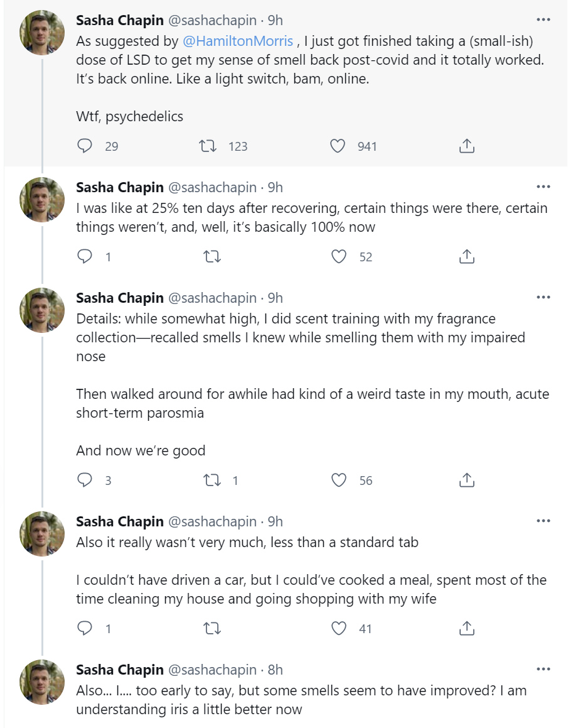The height and width of the screenshot is (728, 568).
Task: Open more options on first tweet
Action: click(543, 19)
